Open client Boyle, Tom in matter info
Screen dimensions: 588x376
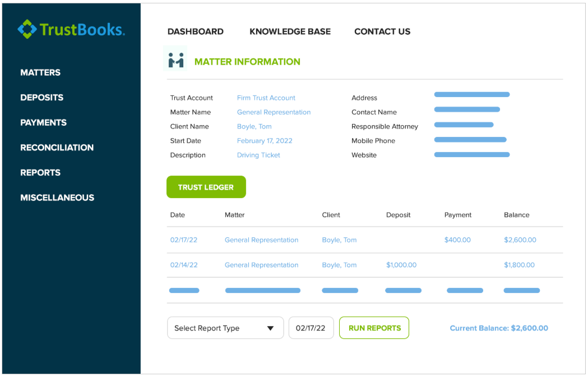click(254, 126)
